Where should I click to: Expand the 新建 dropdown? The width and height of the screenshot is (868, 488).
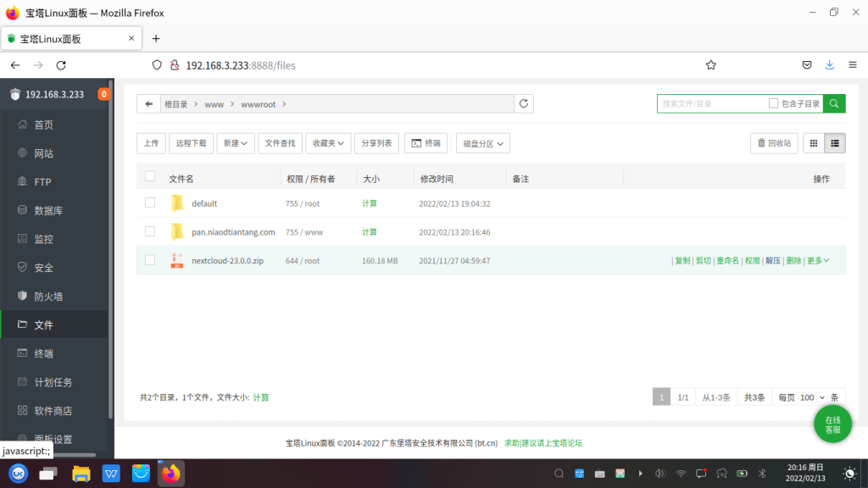point(235,143)
